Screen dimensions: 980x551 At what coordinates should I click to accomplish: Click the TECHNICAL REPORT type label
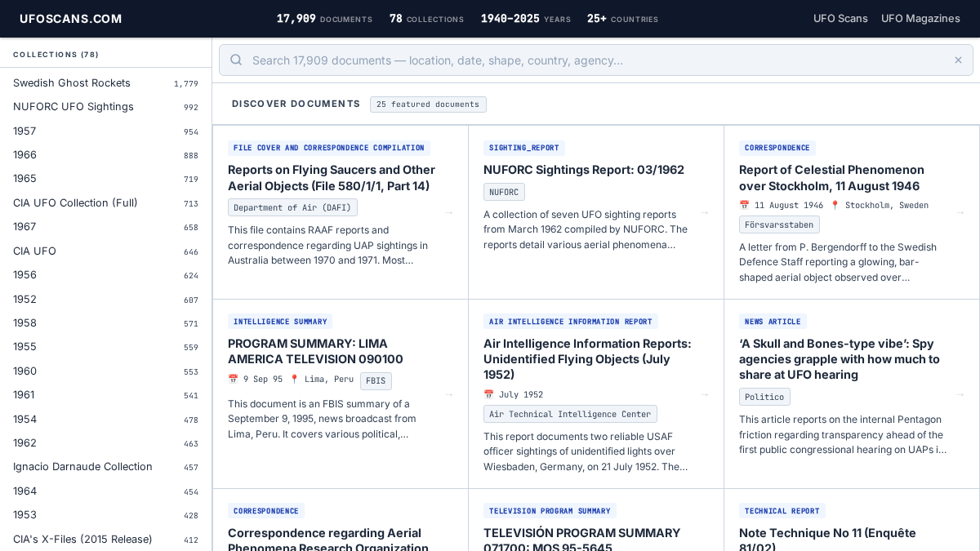tap(782, 511)
